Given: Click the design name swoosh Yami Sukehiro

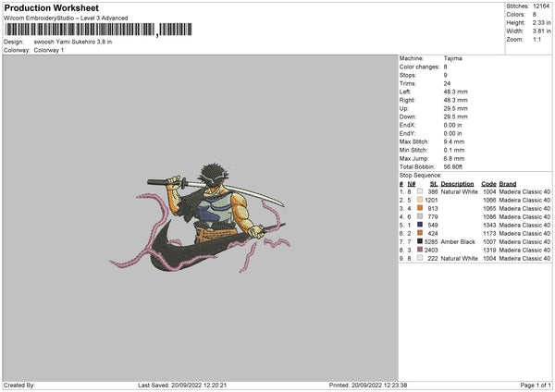Looking at the screenshot, I should pyautogui.click(x=73, y=42).
